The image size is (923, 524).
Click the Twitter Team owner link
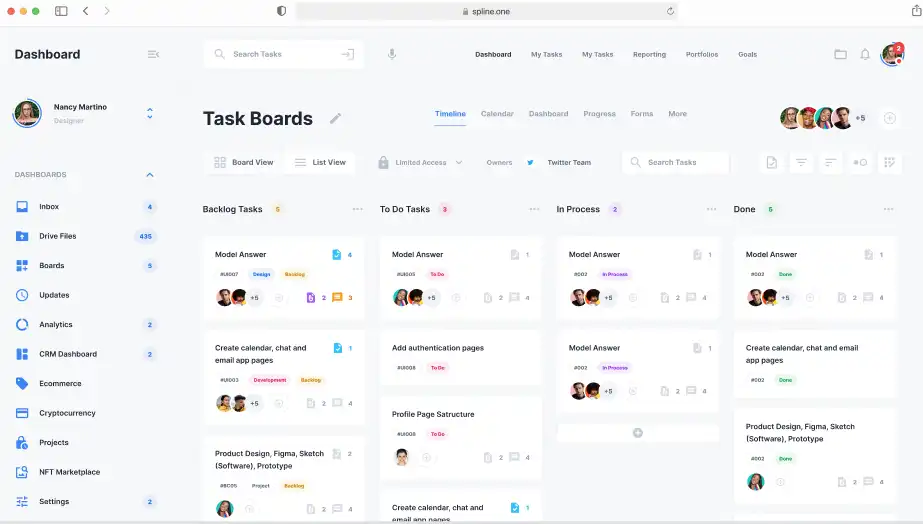click(x=568, y=162)
